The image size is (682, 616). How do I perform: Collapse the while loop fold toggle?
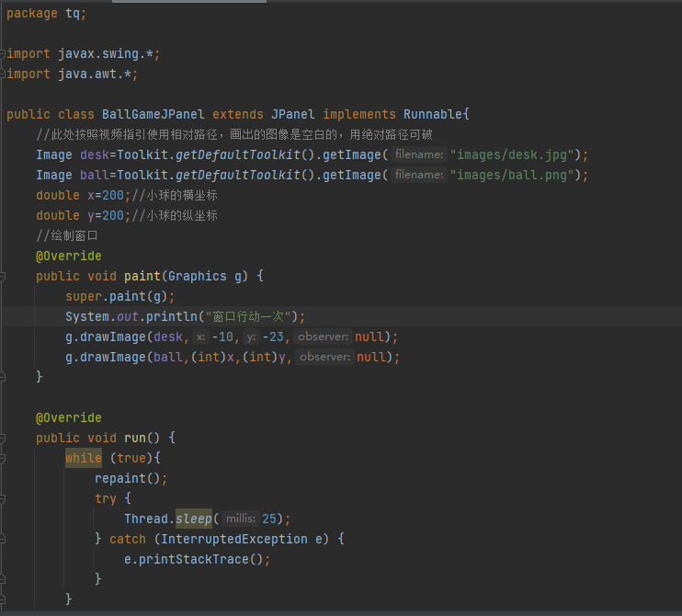click(2, 458)
